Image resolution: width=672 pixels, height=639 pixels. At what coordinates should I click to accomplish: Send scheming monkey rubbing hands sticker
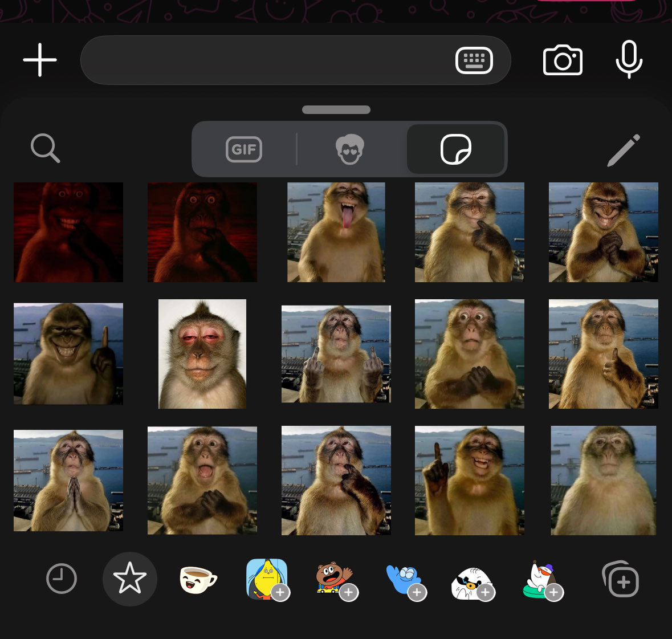point(604,232)
